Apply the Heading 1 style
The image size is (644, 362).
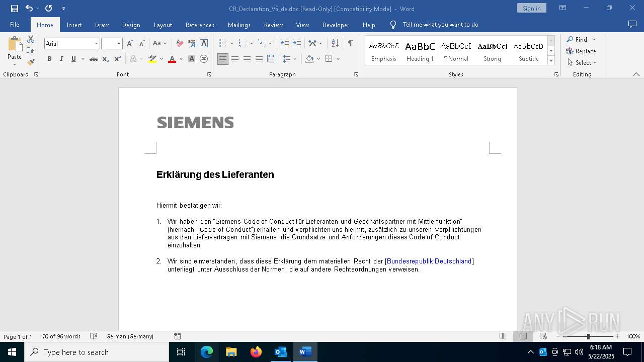[420, 51]
